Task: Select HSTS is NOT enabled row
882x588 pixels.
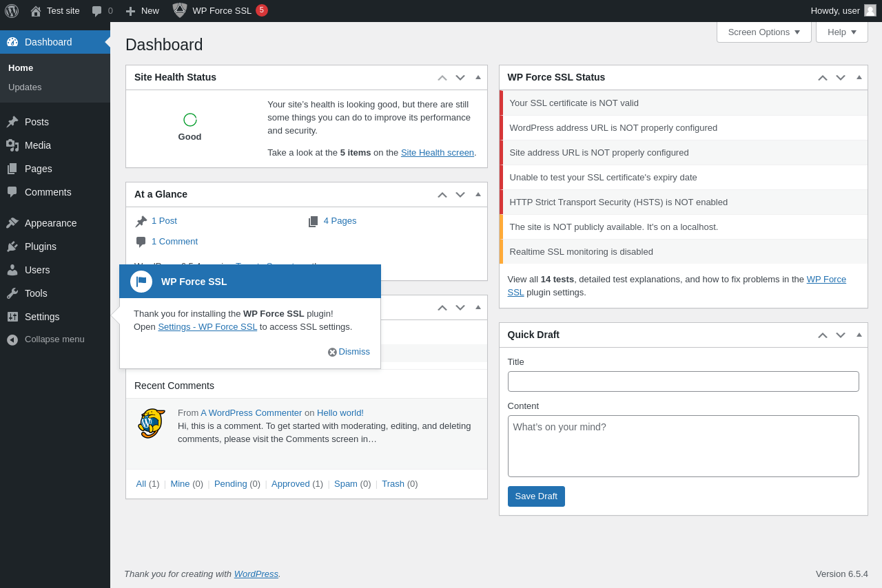Action: [684, 202]
